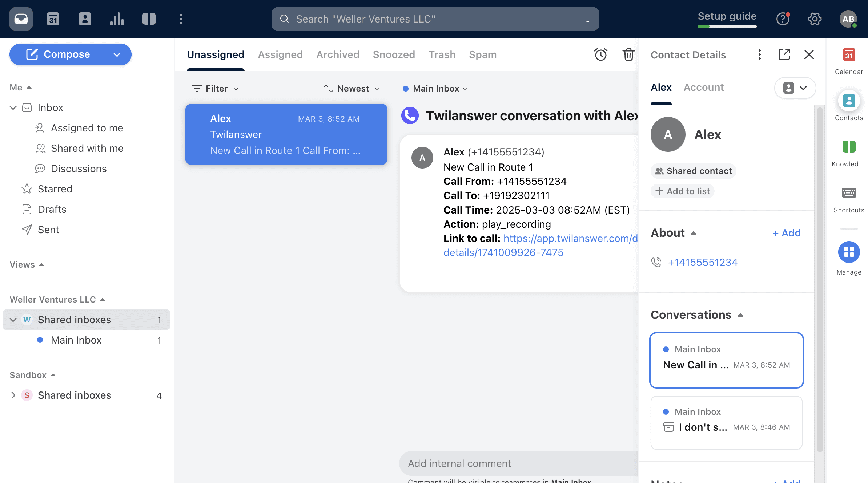Open the help question mark icon

pyautogui.click(x=783, y=19)
